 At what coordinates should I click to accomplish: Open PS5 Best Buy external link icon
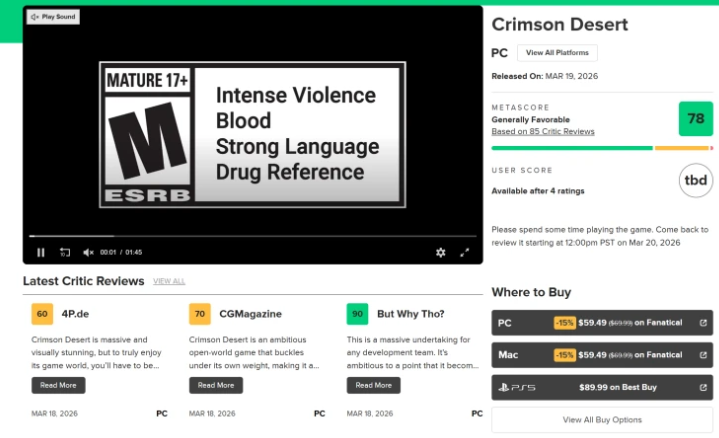click(703, 388)
